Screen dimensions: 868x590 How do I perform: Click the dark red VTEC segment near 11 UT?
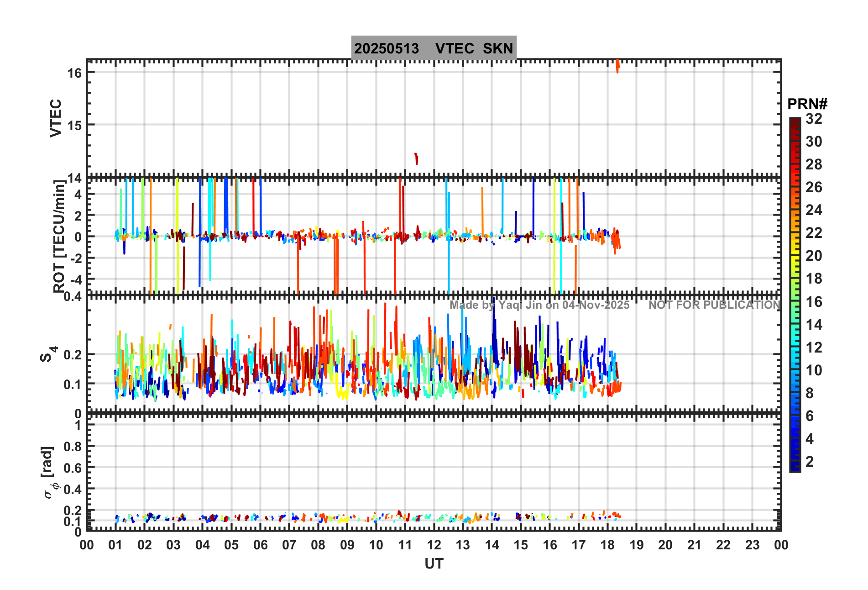[416, 158]
